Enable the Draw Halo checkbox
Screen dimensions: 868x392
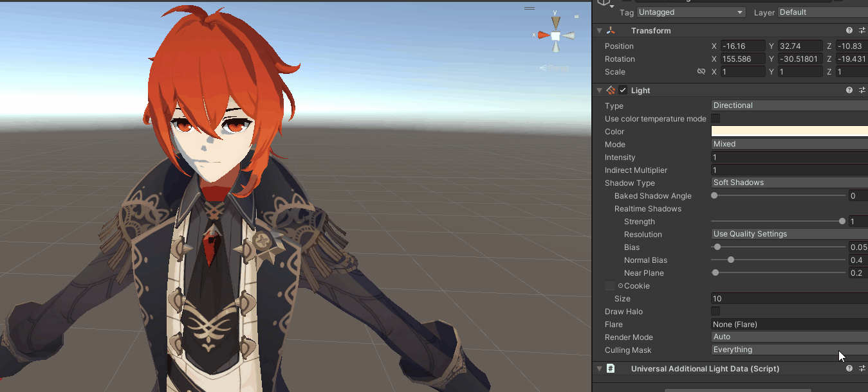(x=716, y=312)
